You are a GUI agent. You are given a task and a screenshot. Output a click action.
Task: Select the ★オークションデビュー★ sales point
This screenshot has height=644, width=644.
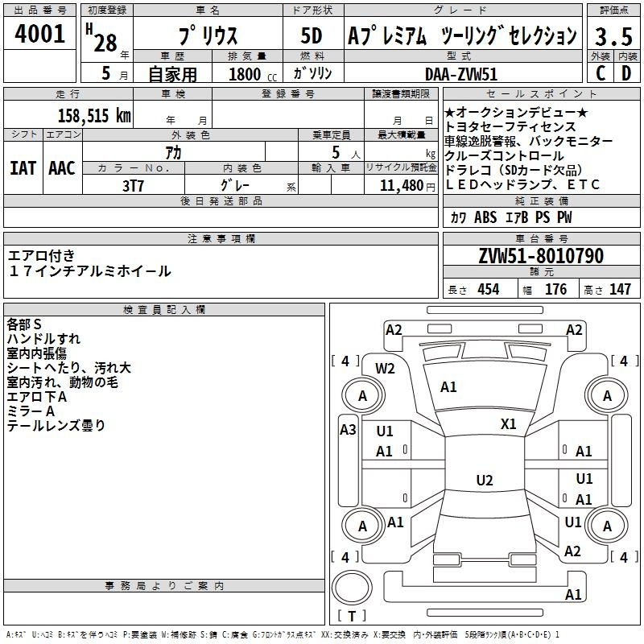516,112
